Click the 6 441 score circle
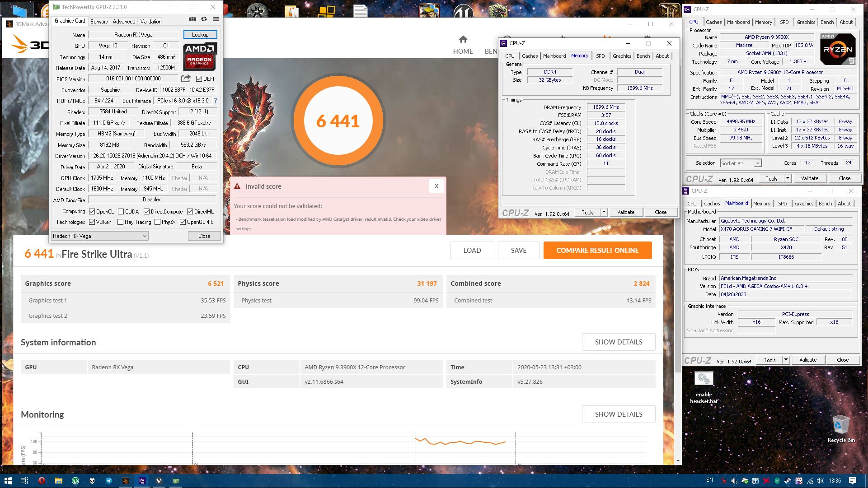This screenshot has width=868, height=488. (338, 121)
